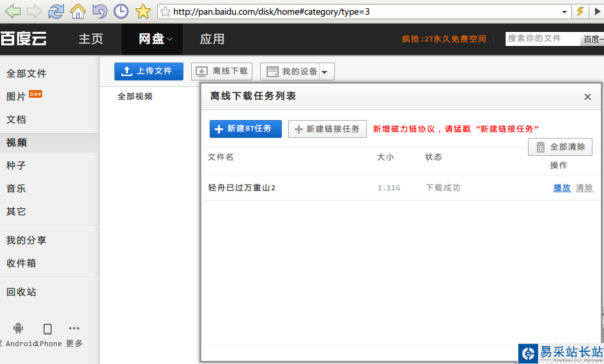Click the browser back arrow
This screenshot has height=364, width=604.
point(13,11)
